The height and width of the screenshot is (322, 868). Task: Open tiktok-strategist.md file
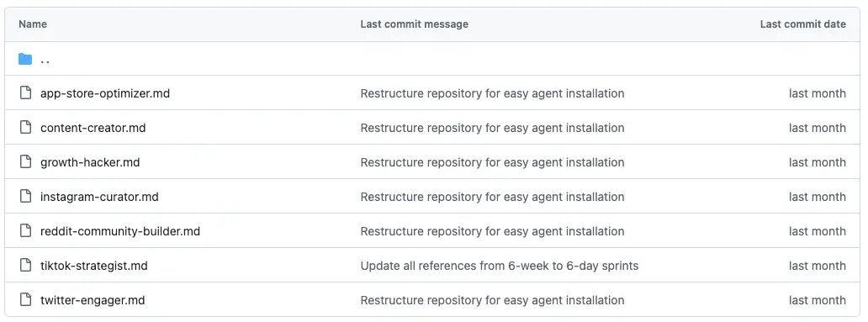click(94, 266)
